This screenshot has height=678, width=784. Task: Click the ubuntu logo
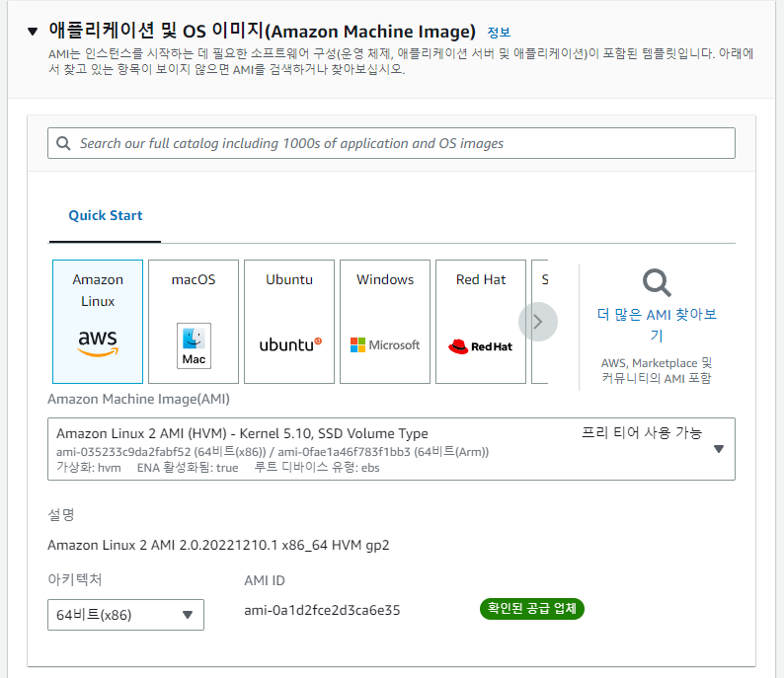(290, 344)
